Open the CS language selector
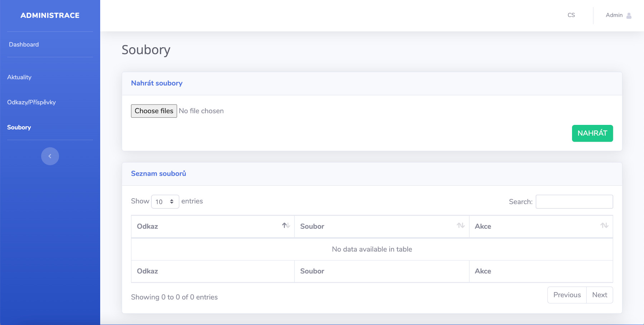This screenshot has width=644, height=325. pyautogui.click(x=571, y=15)
